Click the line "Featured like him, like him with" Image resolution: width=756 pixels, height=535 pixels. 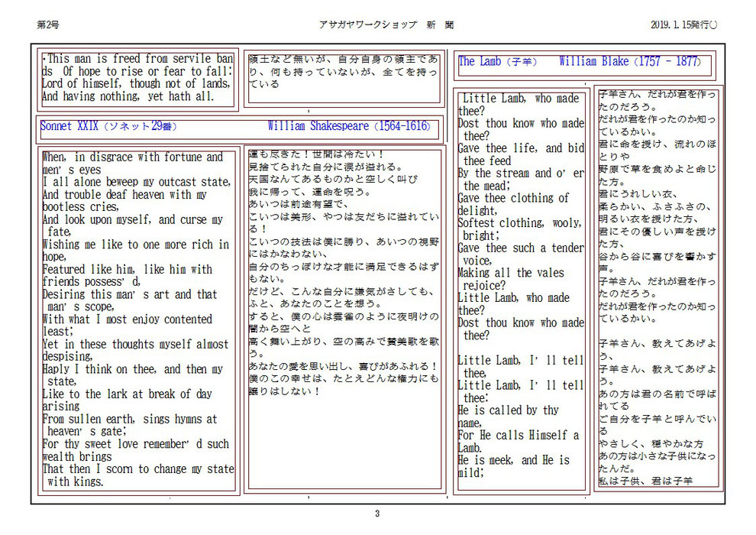pyautogui.click(x=128, y=270)
